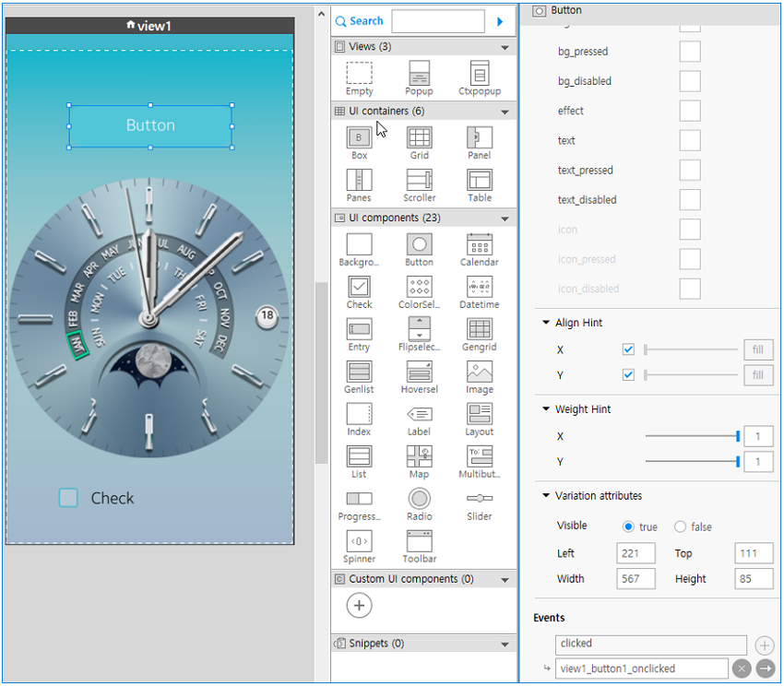Set Visible to false radio button
The width and height of the screenshot is (784, 686).
(x=681, y=526)
